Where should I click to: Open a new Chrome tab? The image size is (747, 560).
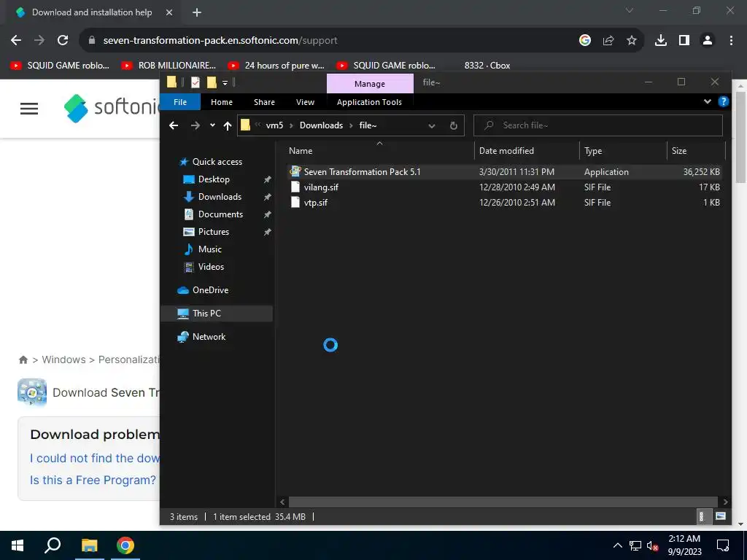tap(197, 12)
